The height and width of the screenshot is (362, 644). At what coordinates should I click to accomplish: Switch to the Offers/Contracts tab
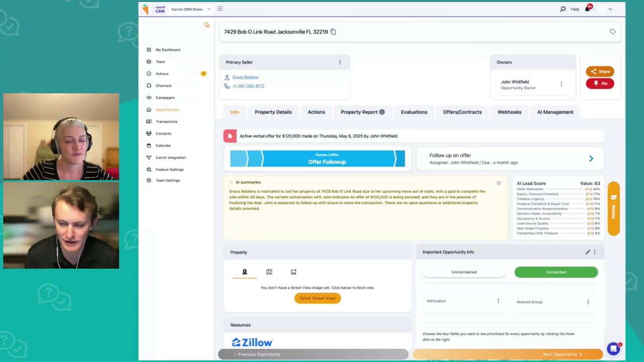[462, 112]
